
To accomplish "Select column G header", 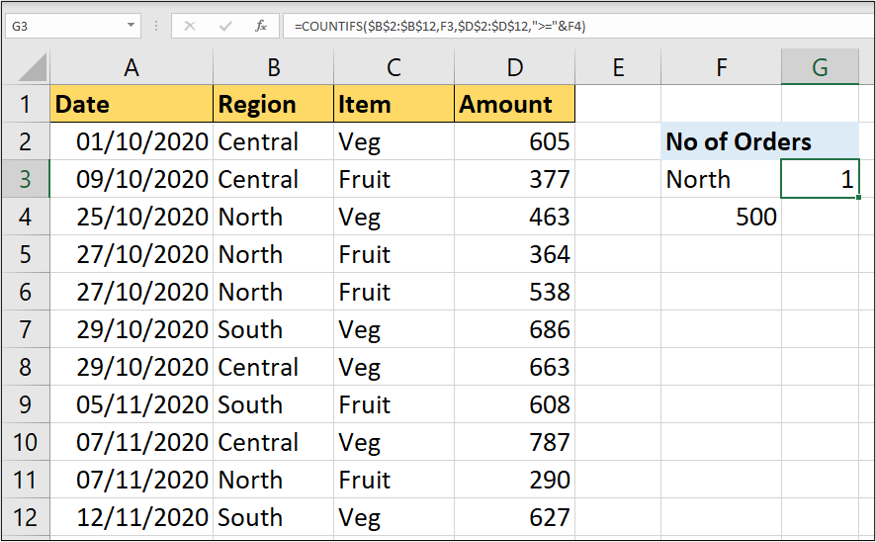I will pos(820,67).
